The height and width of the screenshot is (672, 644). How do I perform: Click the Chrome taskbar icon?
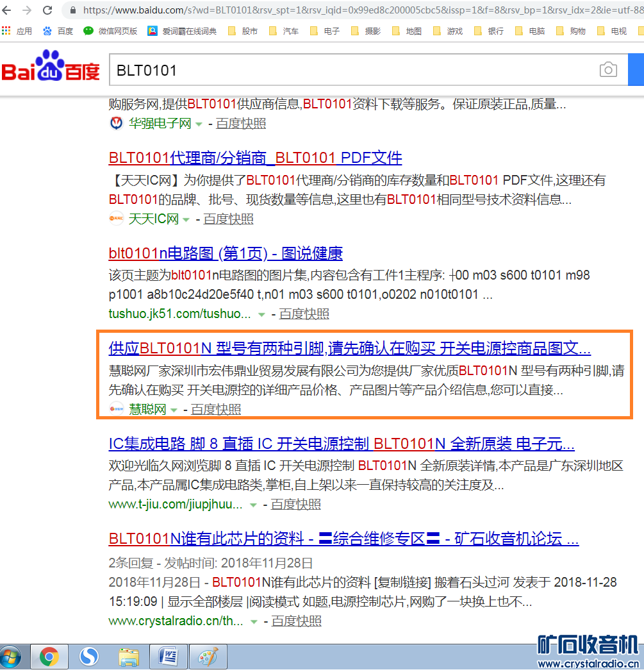pos(49,657)
